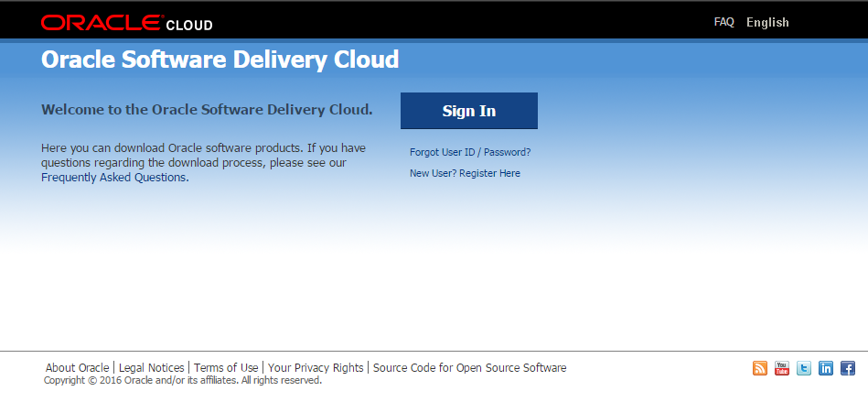Viewport: 868px width, 402px height.
Task: Open the Frequently Asked Questions link
Action: (114, 178)
